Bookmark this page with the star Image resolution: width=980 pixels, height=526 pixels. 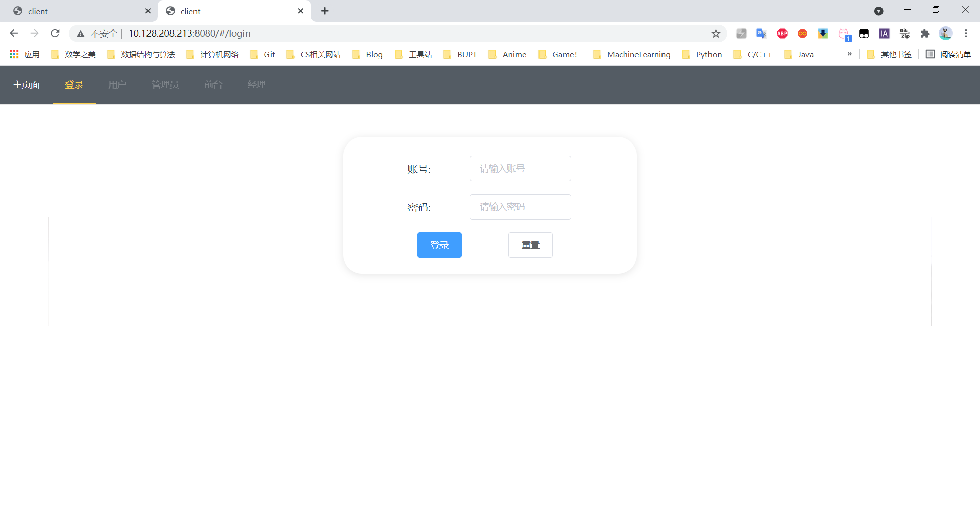(716, 33)
